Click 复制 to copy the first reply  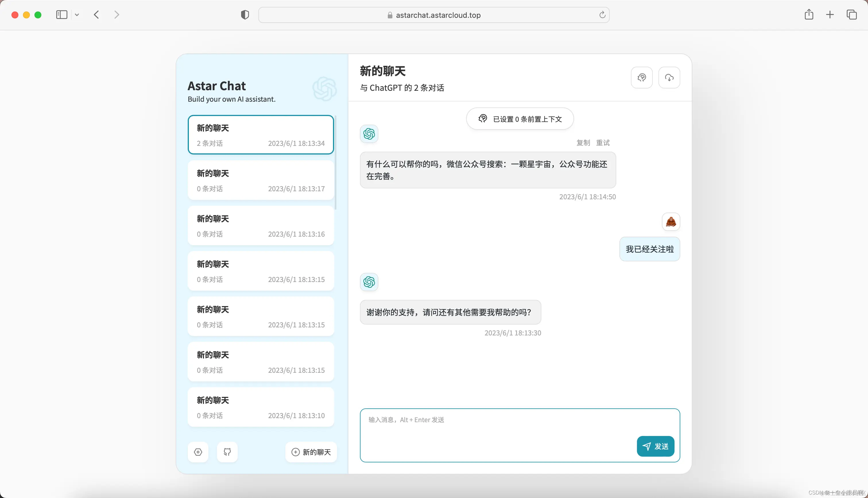[583, 143]
